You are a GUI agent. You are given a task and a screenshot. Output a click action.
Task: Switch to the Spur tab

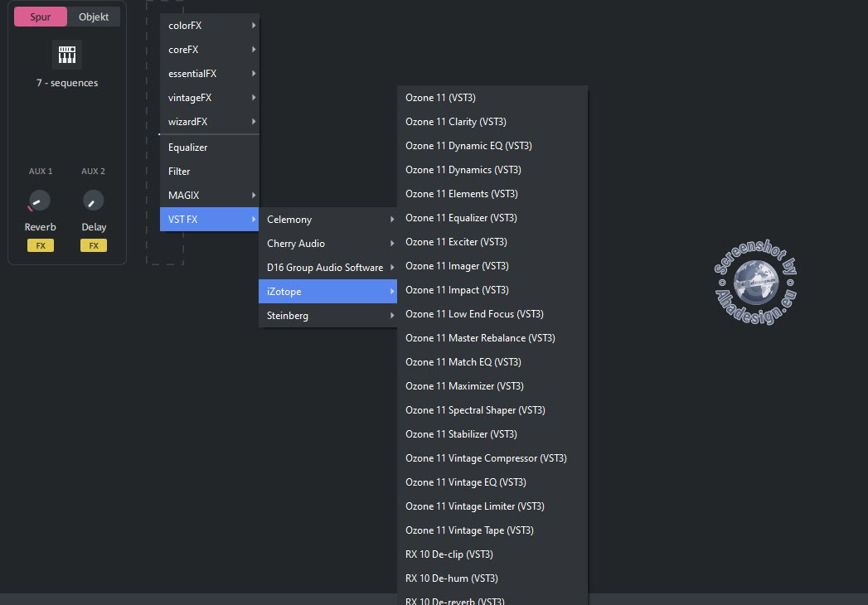pos(41,17)
